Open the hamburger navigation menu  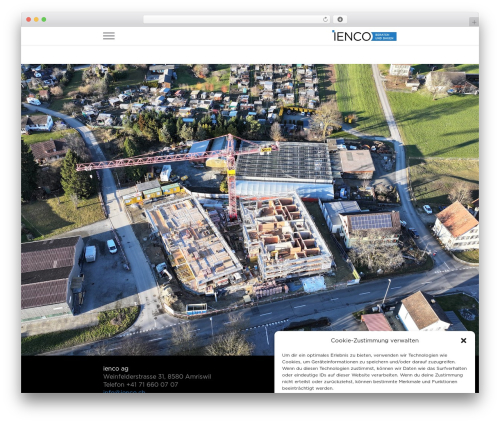coord(109,36)
